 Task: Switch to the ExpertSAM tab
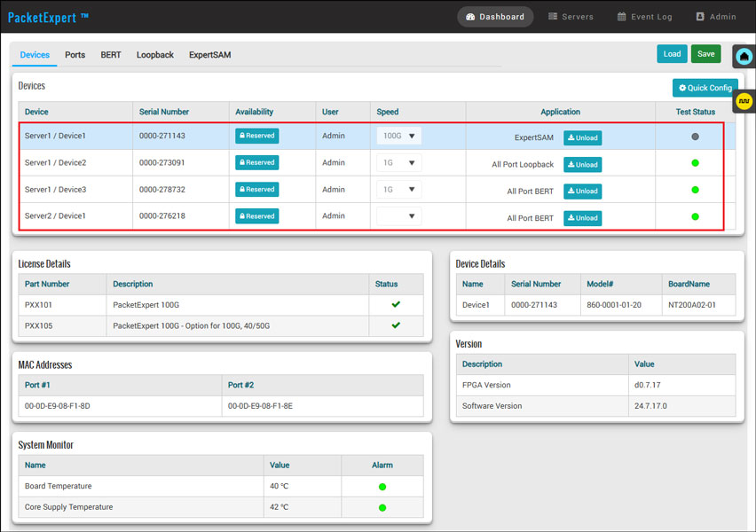(x=209, y=55)
